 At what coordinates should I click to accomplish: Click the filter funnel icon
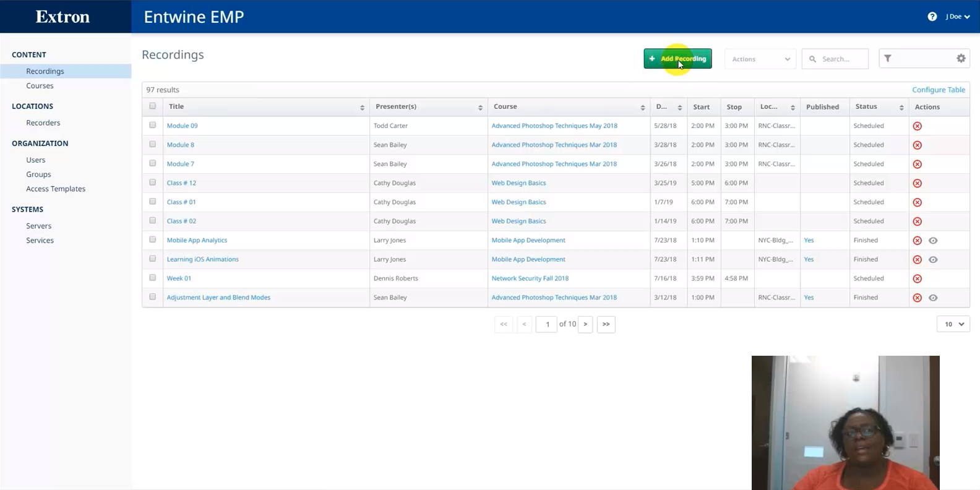pyautogui.click(x=888, y=58)
